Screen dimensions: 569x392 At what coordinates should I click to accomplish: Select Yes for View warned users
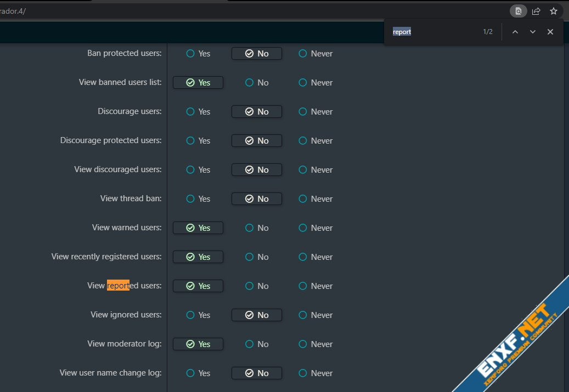point(198,228)
